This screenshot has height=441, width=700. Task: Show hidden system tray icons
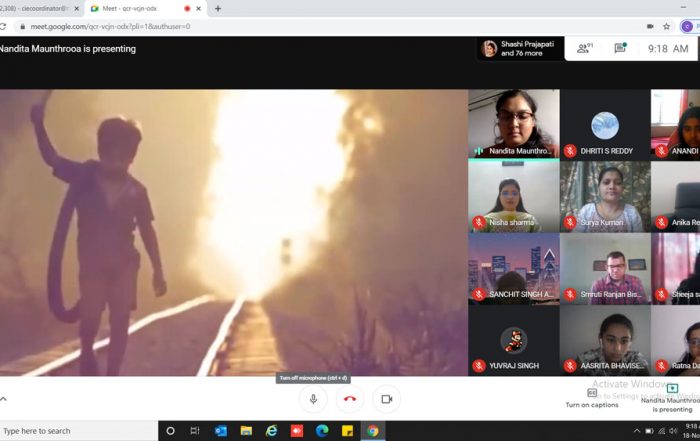pos(637,431)
